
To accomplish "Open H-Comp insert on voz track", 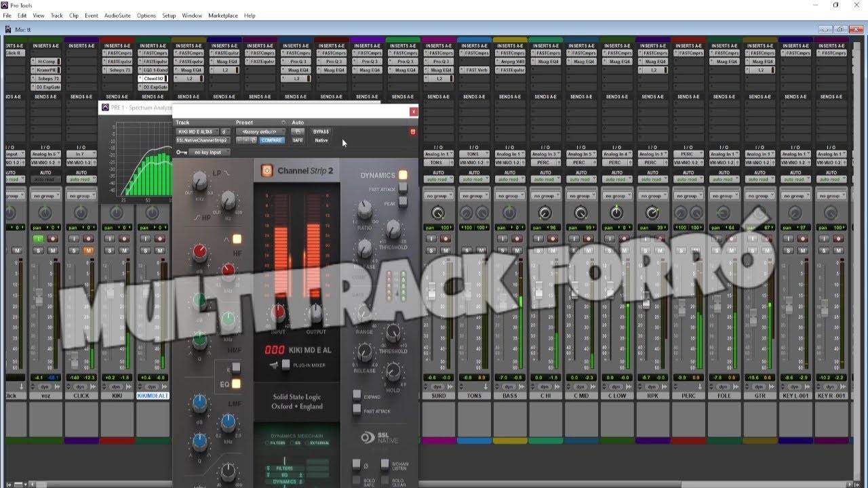I will pos(46,61).
